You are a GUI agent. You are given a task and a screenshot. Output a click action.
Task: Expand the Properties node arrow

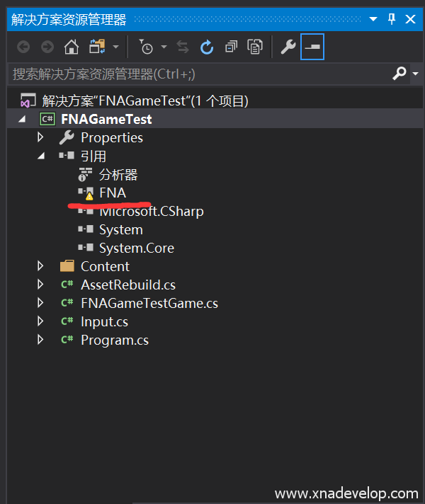(40, 137)
